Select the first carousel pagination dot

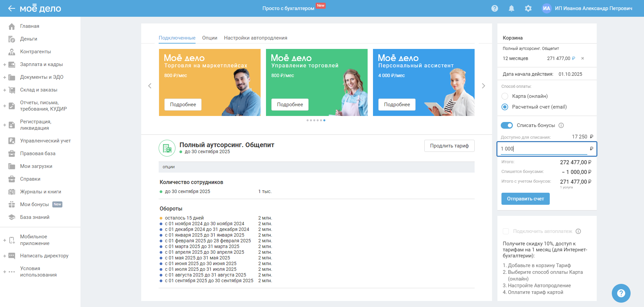tap(308, 120)
